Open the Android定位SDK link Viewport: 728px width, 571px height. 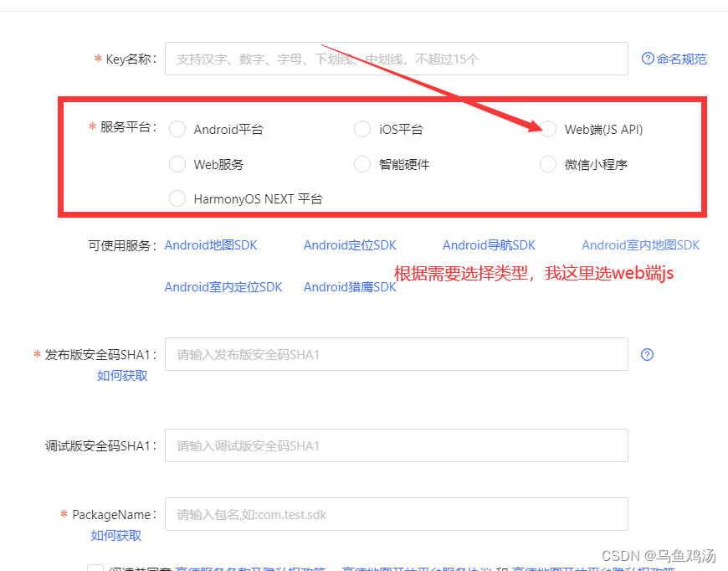tap(350, 245)
